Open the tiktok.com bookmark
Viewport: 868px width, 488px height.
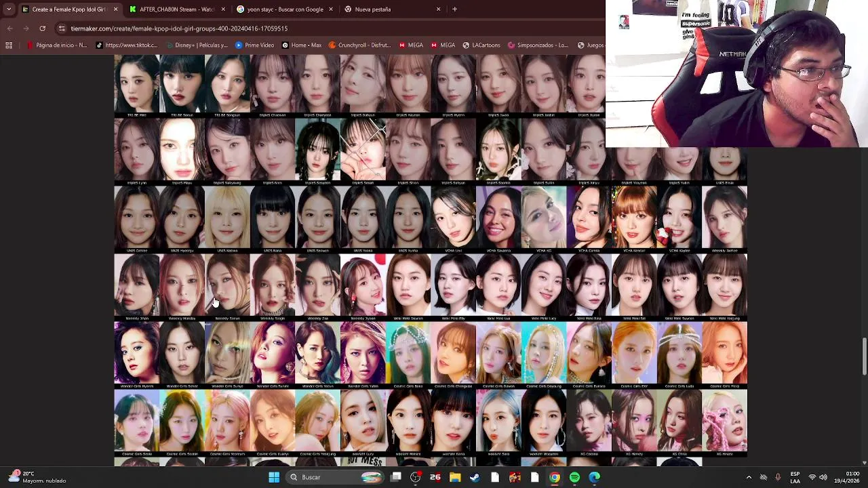pos(127,45)
